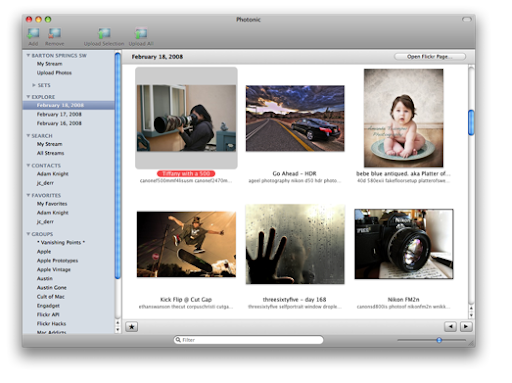Viewport: 512px width, 383px height.
Task: Click the 'Tiffany with a 500' title label
Action: click(x=186, y=174)
